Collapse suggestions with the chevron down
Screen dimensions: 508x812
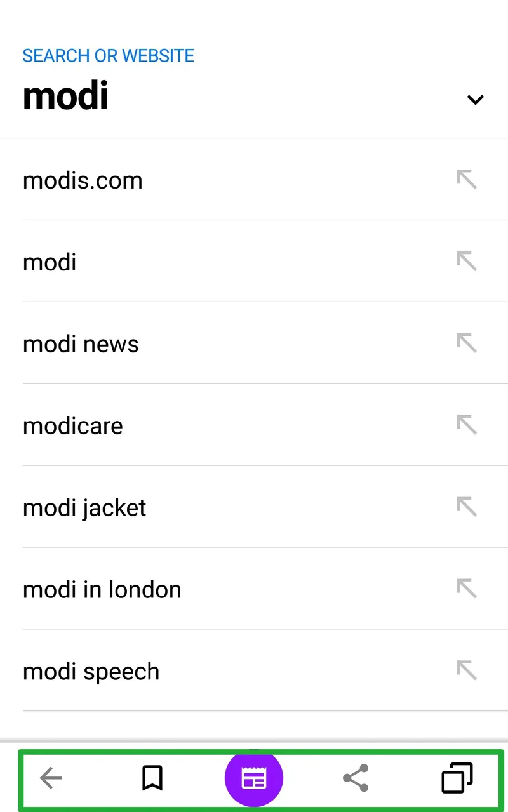[475, 99]
